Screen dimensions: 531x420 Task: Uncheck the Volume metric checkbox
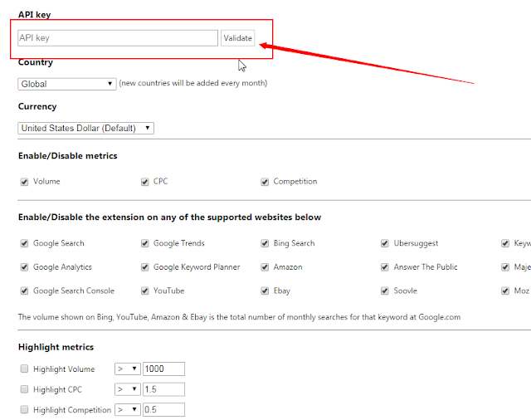pyautogui.click(x=24, y=182)
